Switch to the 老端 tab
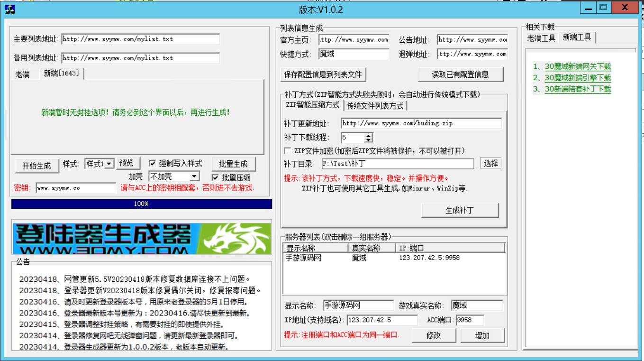Image resolution: width=644 pixels, height=361 pixels. pyautogui.click(x=22, y=74)
